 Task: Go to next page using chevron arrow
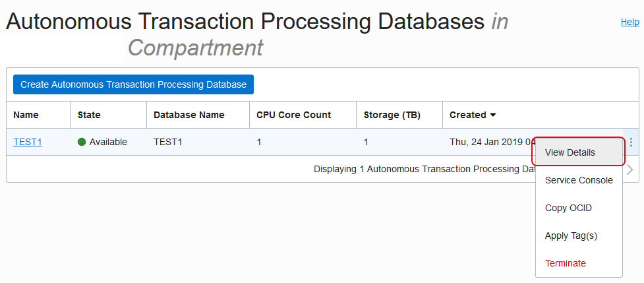click(x=630, y=170)
